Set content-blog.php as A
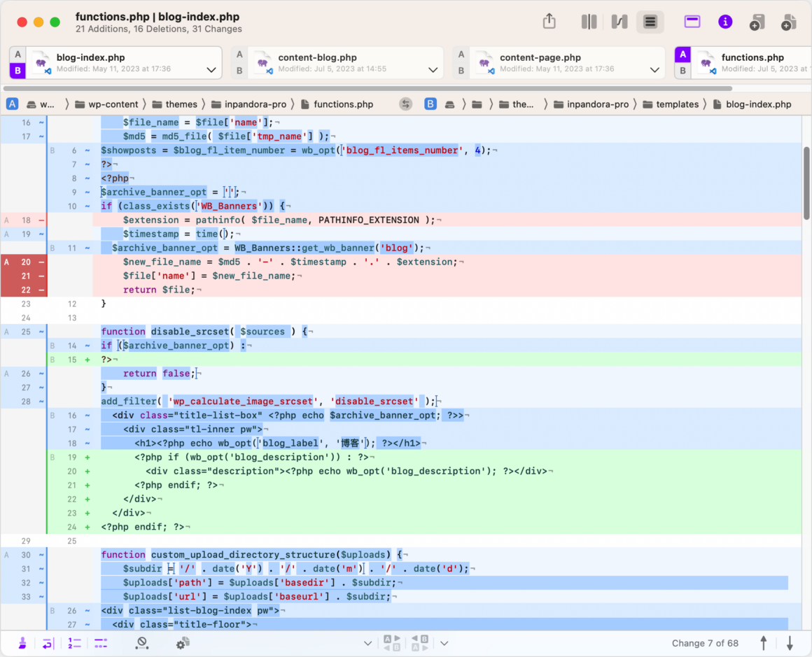 pos(239,55)
